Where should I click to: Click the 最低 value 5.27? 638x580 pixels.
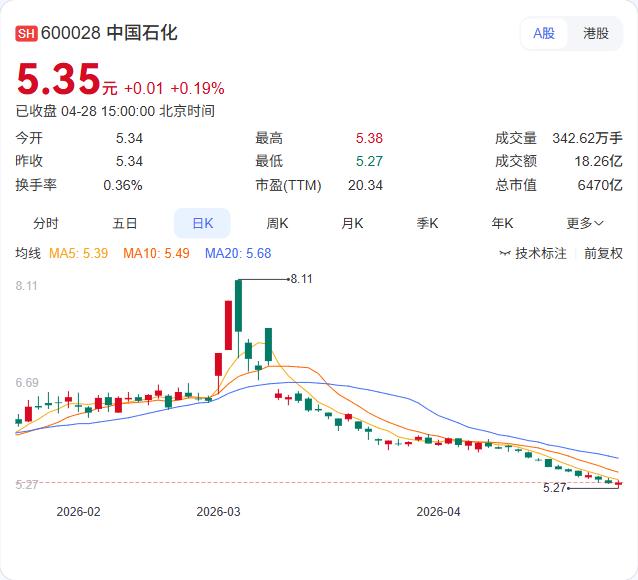369,161
